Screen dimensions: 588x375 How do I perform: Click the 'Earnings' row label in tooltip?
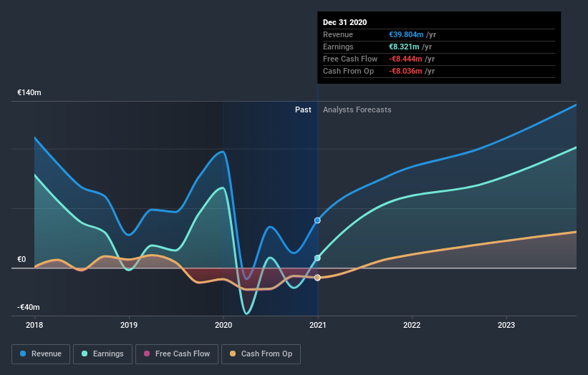(338, 47)
